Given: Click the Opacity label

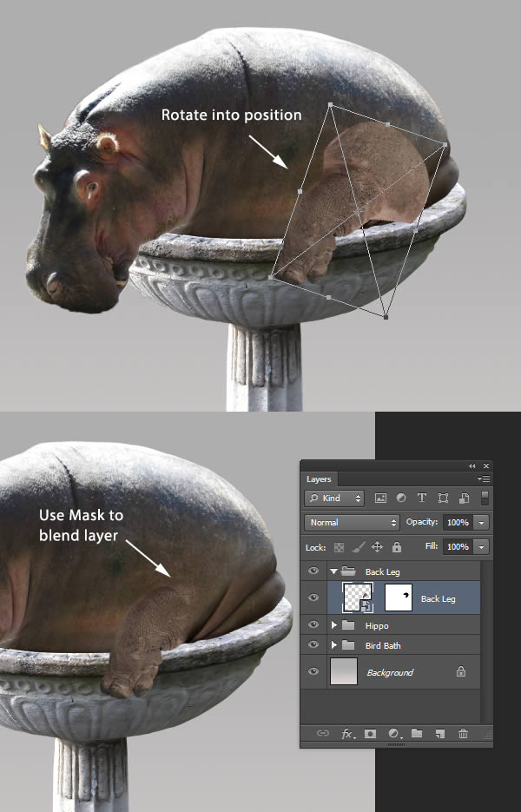Looking at the screenshot, I should click(421, 522).
